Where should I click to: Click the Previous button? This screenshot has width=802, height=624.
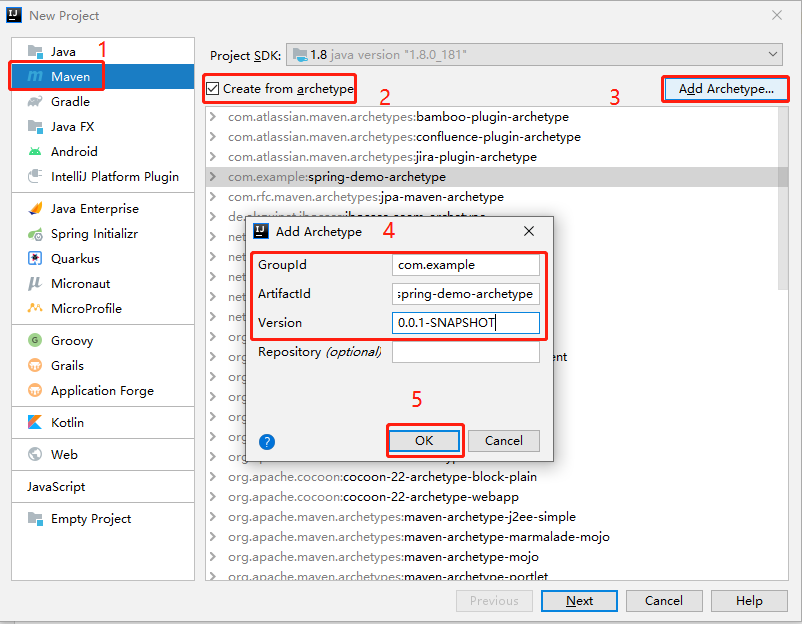[x=494, y=601]
